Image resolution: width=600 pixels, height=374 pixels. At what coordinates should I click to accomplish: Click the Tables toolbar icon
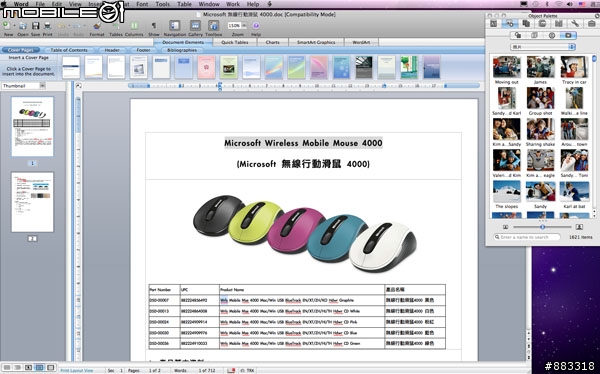[x=116, y=26]
